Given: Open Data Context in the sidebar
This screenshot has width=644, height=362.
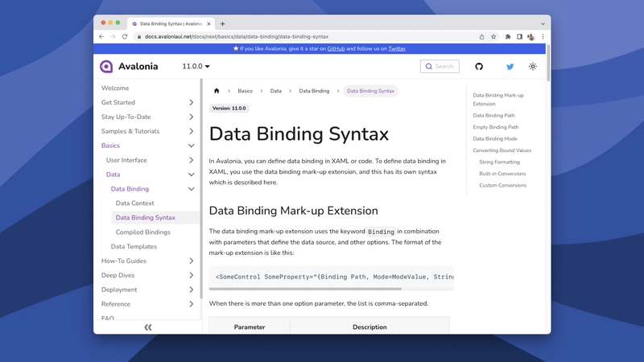Looking at the screenshot, I should (134, 204).
